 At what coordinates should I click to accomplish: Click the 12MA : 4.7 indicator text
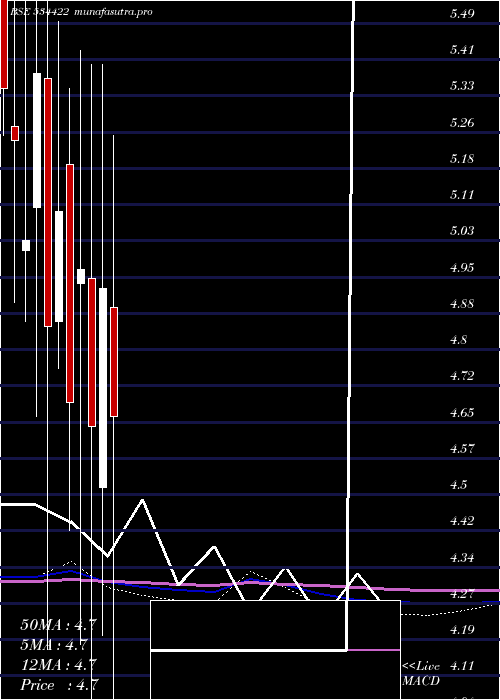pos(58,665)
